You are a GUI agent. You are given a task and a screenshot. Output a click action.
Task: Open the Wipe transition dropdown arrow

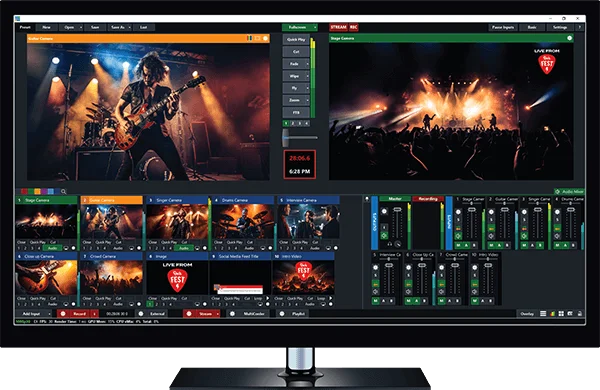tap(307, 76)
